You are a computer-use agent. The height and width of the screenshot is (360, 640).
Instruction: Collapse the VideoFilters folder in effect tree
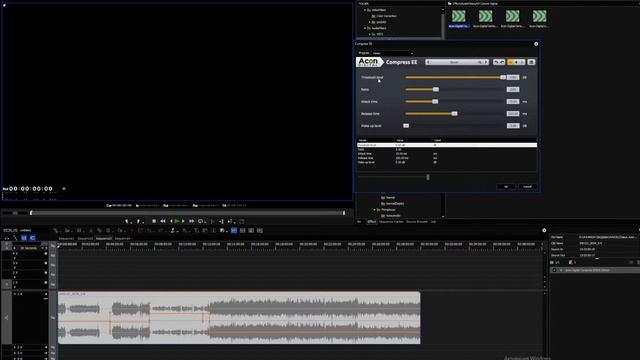365,10
